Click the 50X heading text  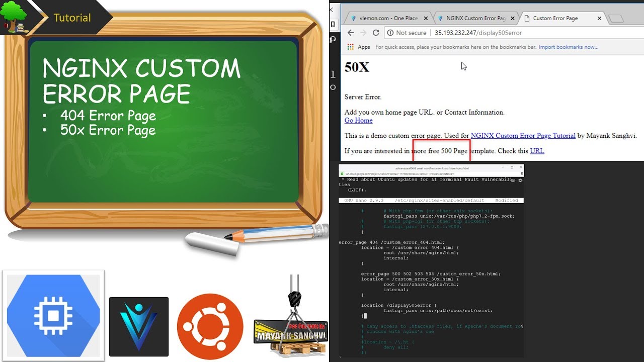[x=357, y=67]
